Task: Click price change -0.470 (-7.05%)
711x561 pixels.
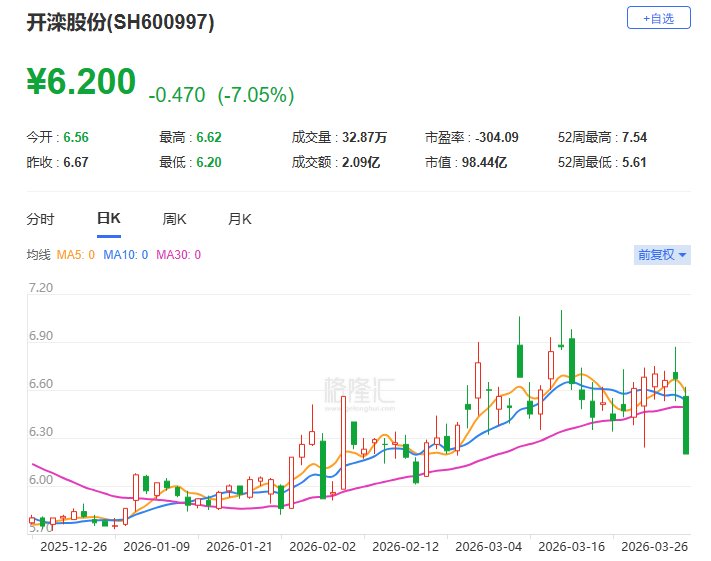Action: [x=221, y=95]
